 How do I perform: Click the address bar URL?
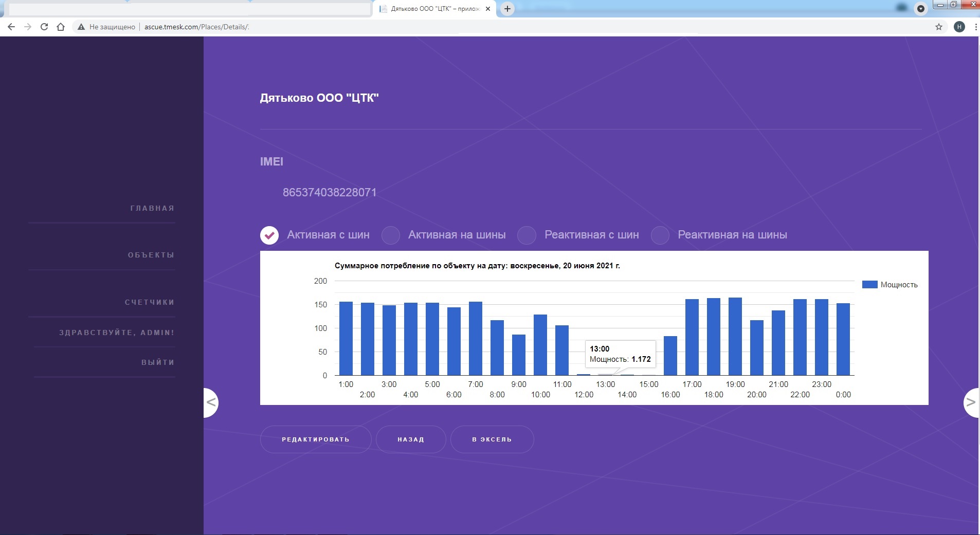point(196,27)
